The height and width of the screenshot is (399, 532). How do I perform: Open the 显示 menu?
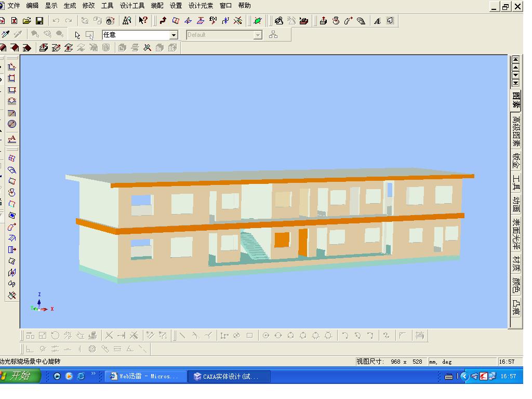[51, 6]
